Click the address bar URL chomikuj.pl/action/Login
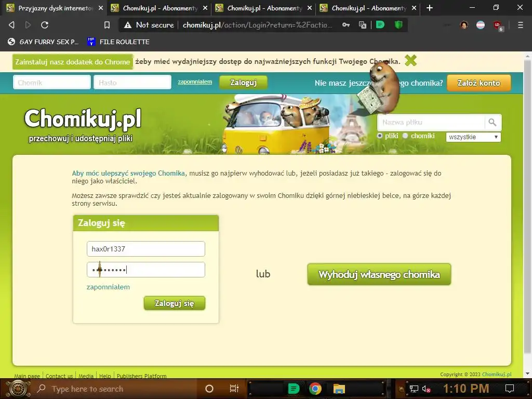The width and height of the screenshot is (532, 399). point(258,25)
